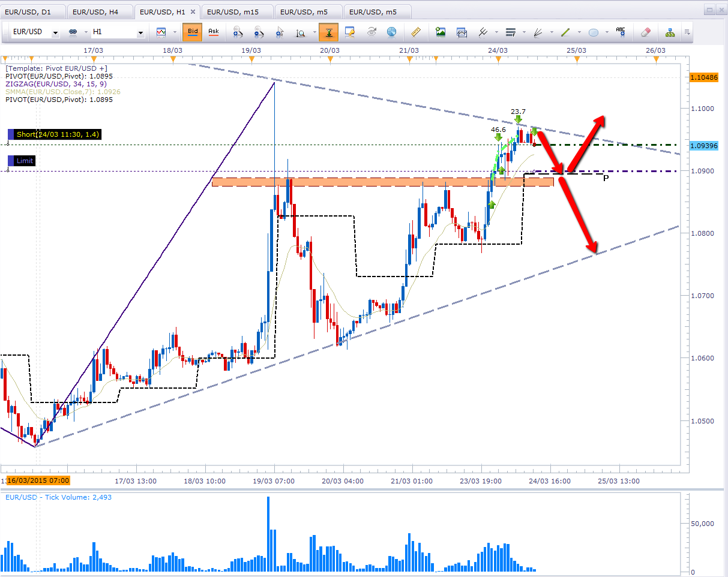
Task: Select the ellipse drawing tool
Action: click(594, 31)
